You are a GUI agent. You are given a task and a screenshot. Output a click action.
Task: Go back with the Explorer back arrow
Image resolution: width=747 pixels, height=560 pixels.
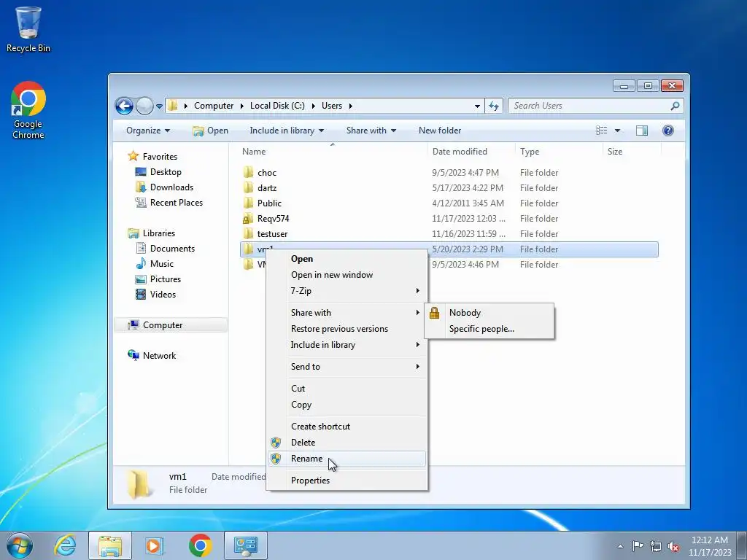[124, 106]
